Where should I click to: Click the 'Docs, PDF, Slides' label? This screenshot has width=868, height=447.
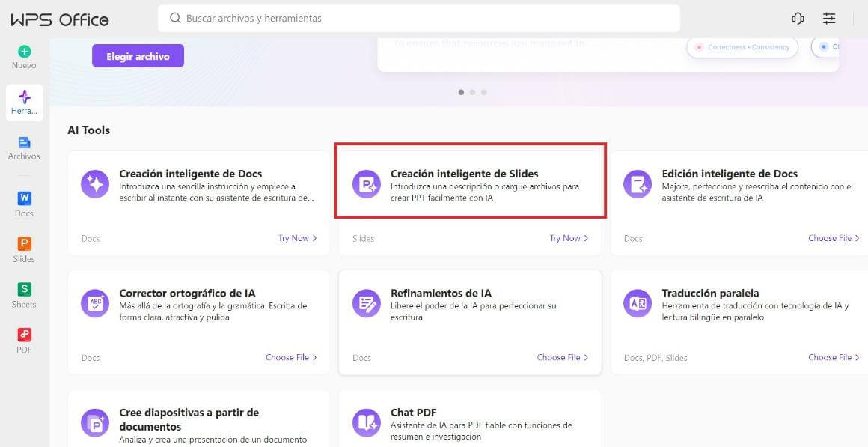click(x=655, y=358)
